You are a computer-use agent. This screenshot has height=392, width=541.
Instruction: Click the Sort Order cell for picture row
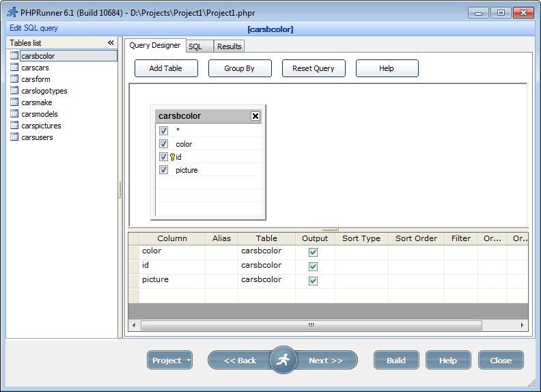416,281
